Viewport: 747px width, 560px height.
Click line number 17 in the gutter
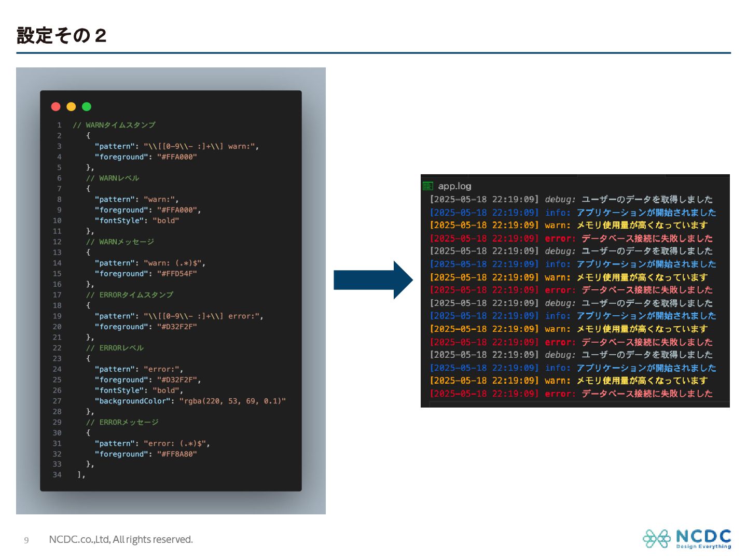pos(57,295)
